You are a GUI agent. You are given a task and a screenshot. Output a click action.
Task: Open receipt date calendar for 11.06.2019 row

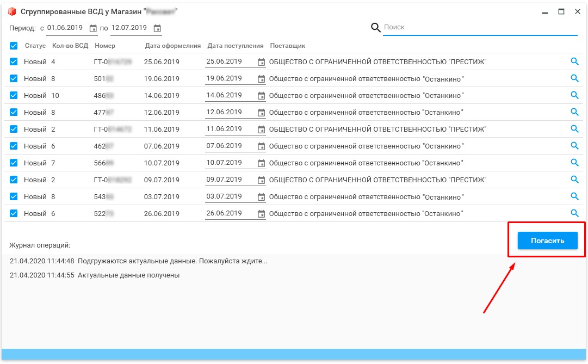262,129
